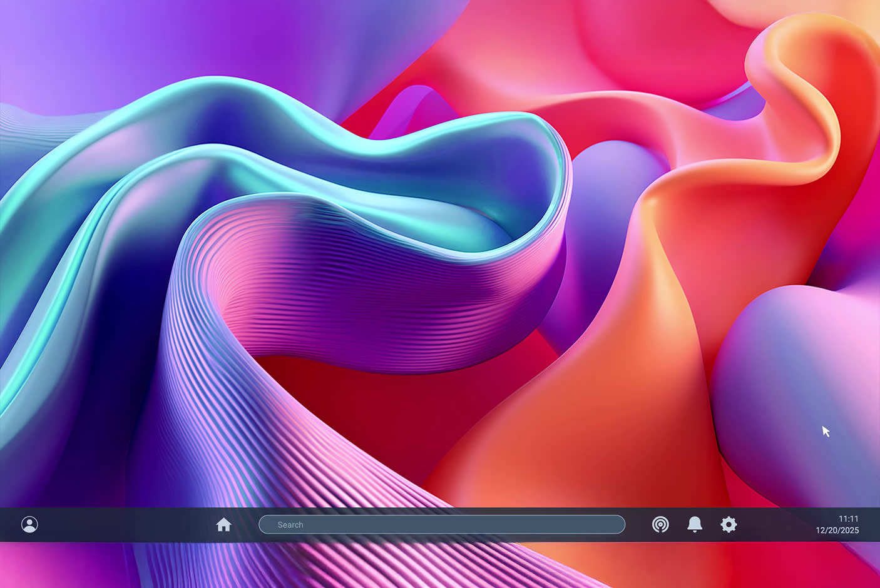Image resolution: width=880 pixels, height=588 pixels.
Task: View alerts by pressing the bell
Action: [x=695, y=524]
